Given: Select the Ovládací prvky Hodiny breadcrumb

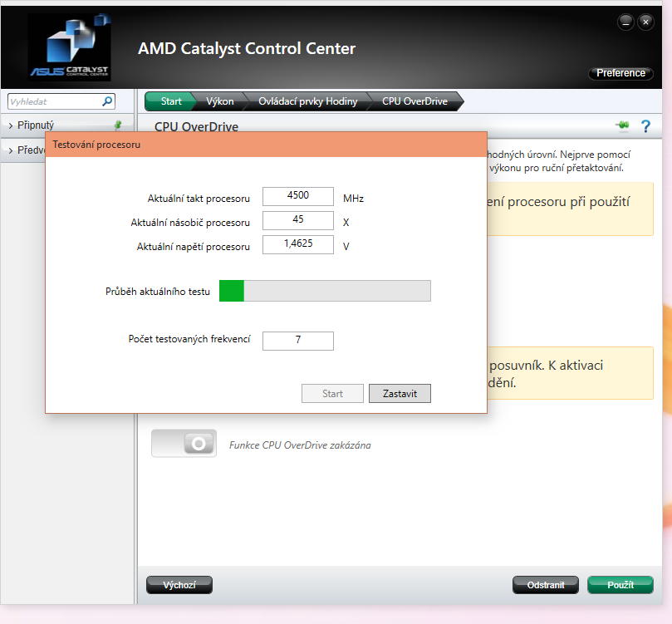Looking at the screenshot, I should click(307, 101).
